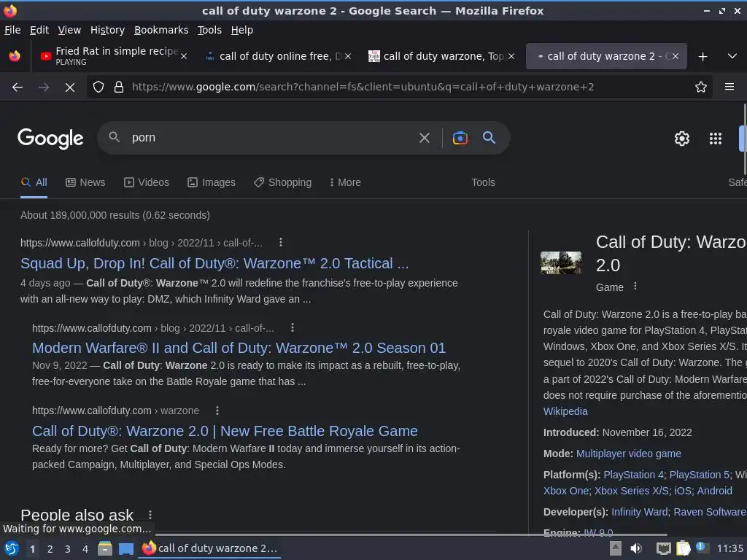Open tracking protection shield icon
The image size is (747, 560).
coord(98,87)
